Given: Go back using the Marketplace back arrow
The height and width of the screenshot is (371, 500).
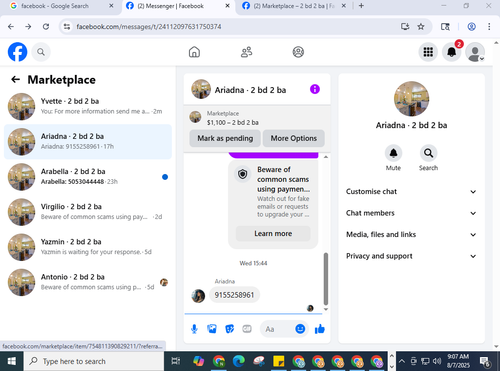Looking at the screenshot, I should click(15, 79).
